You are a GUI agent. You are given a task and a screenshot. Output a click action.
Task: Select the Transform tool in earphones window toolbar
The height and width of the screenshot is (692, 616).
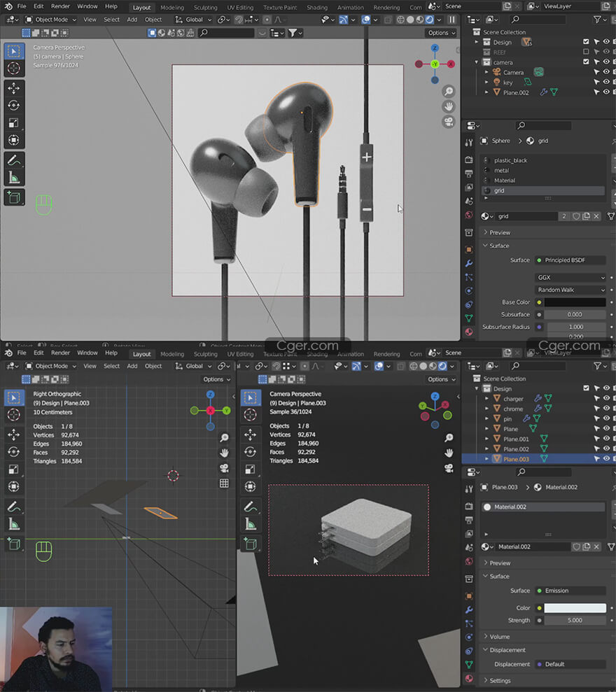[x=14, y=140]
